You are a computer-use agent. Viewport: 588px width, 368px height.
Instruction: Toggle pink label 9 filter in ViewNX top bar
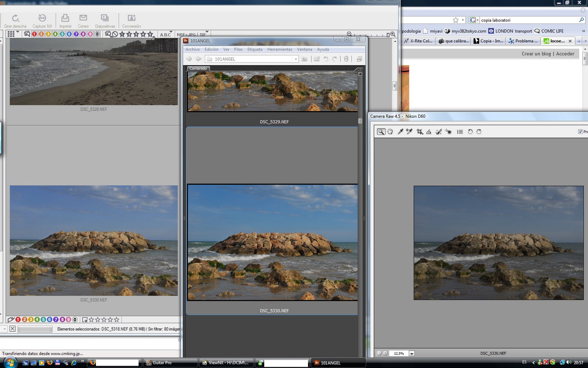click(x=90, y=34)
